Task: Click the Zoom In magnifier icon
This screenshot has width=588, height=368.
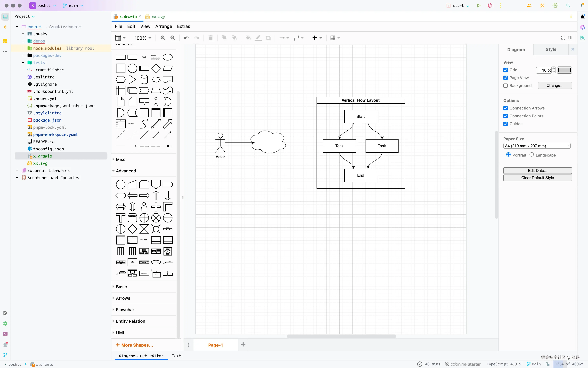Action: (x=163, y=38)
